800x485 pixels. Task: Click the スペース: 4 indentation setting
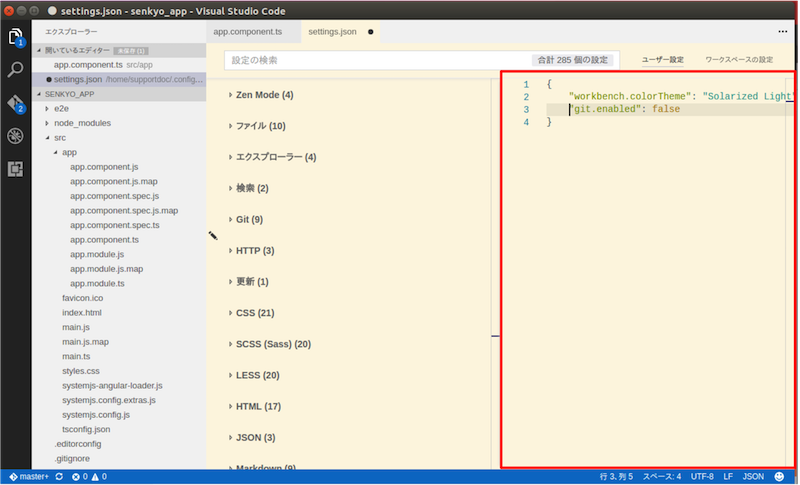[x=662, y=476]
